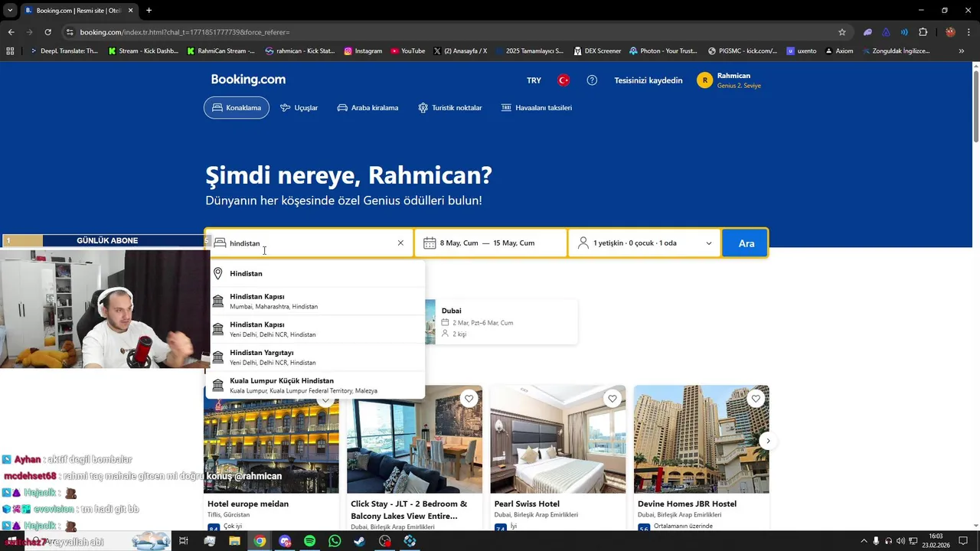Favorite Click Stay JLT property heart
The height and width of the screenshot is (551, 980).
coord(469,399)
